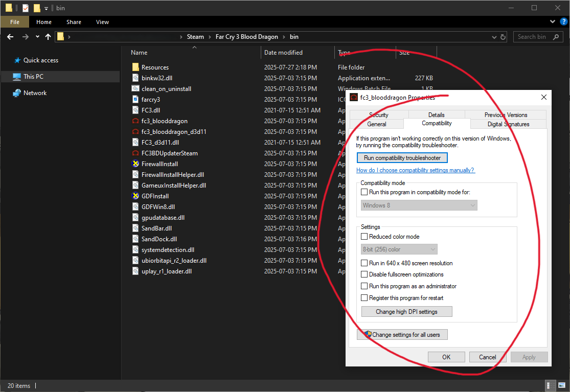Sort by Date modified column header

284,53
